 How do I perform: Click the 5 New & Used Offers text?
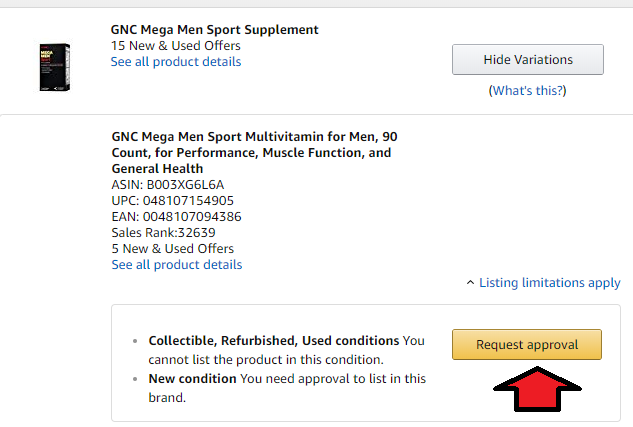172,249
